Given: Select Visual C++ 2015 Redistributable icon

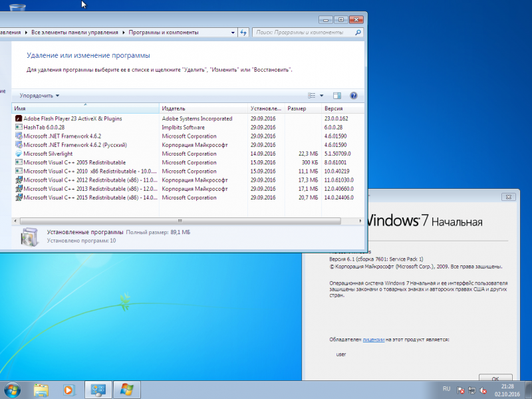Looking at the screenshot, I should coord(19,198).
